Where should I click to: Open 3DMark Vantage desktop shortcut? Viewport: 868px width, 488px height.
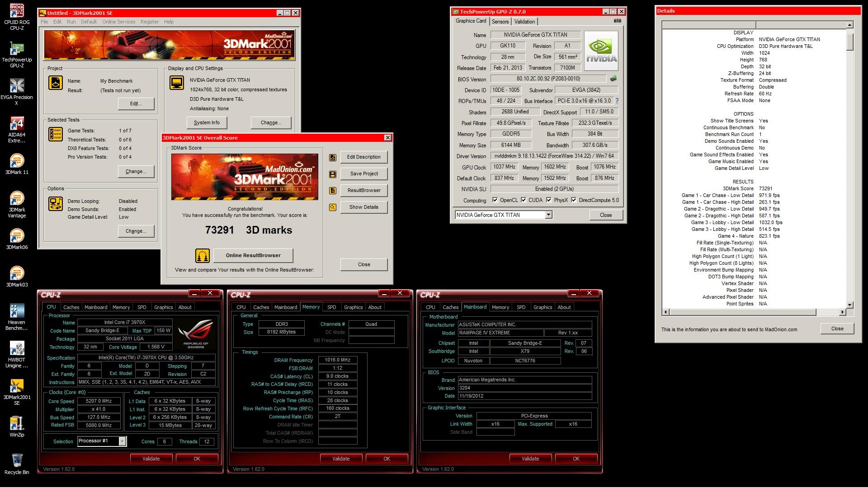pyautogui.click(x=17, y=205)
